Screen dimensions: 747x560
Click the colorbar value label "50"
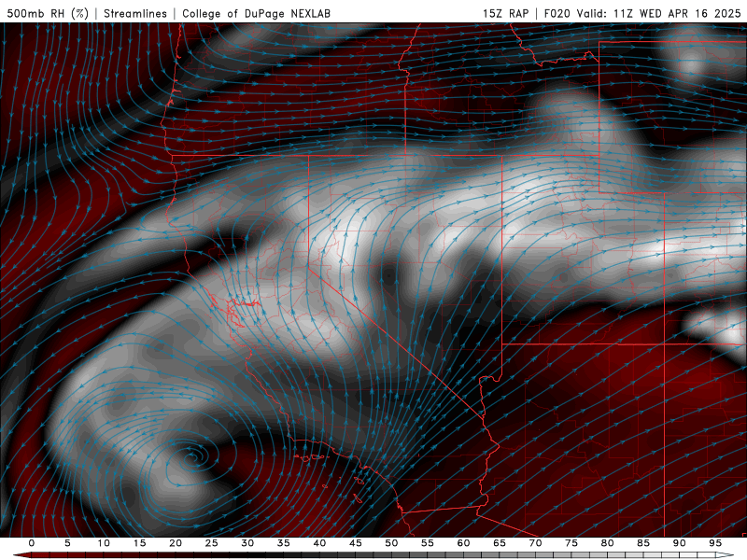point(391,543)
